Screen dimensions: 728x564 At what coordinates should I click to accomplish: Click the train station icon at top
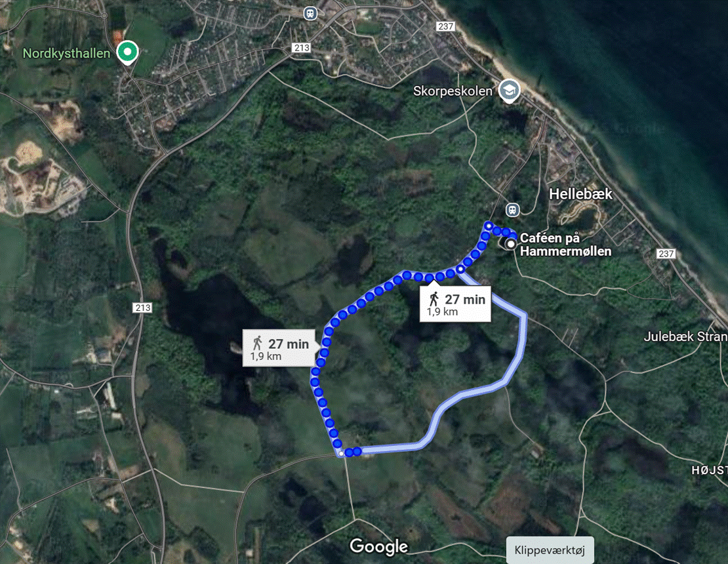point(310,13)
